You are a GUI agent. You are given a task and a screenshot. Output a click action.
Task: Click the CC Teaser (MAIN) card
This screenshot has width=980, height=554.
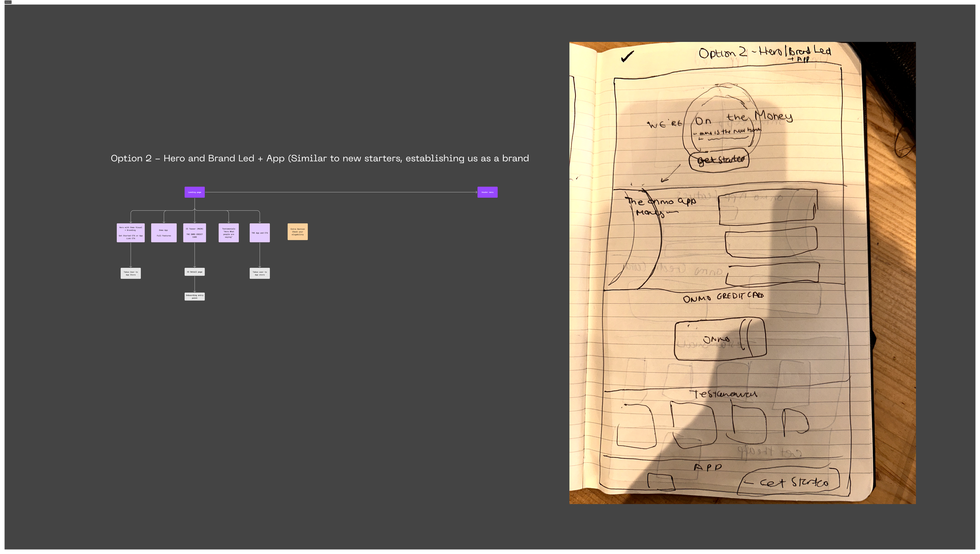coord(194,233)
